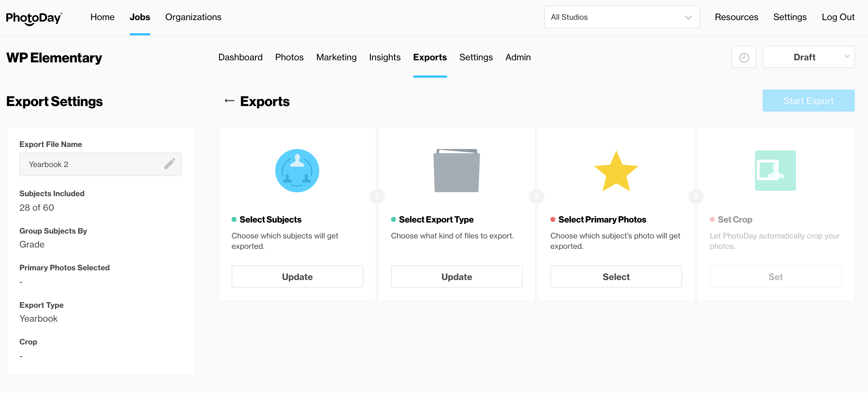Click chevron arrow after Select Subjects card

pos(377,196)
